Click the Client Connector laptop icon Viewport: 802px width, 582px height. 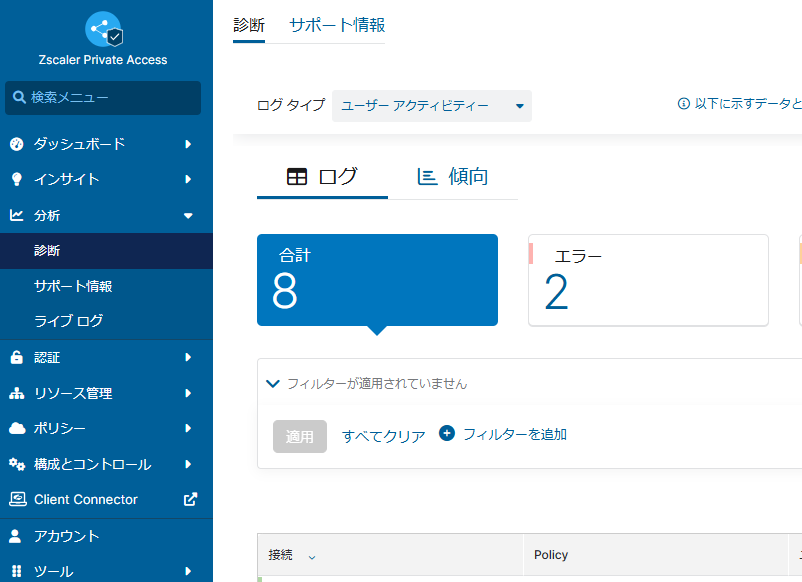(17, 499)
